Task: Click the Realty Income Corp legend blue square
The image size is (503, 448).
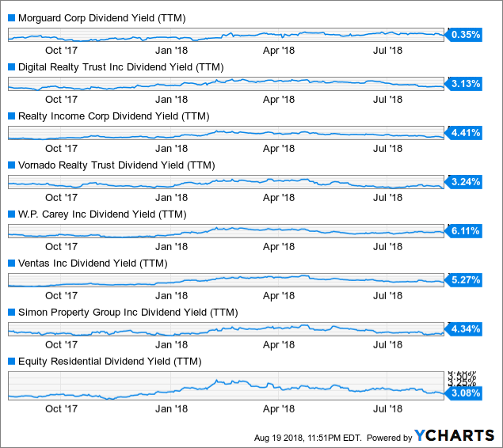Action: coord(12,116)
